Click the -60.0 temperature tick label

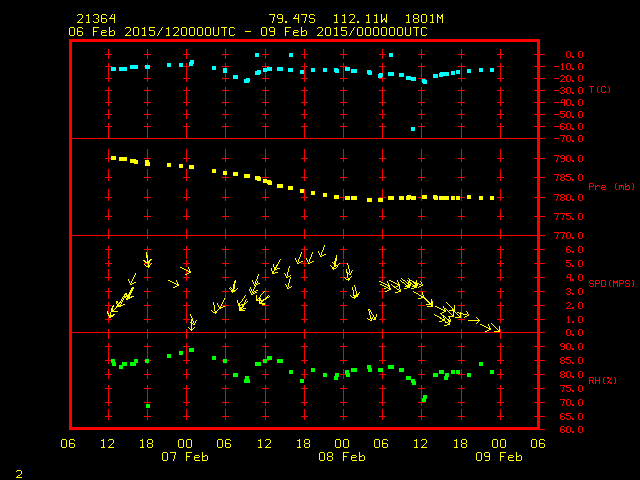click(x=569, y=127)
